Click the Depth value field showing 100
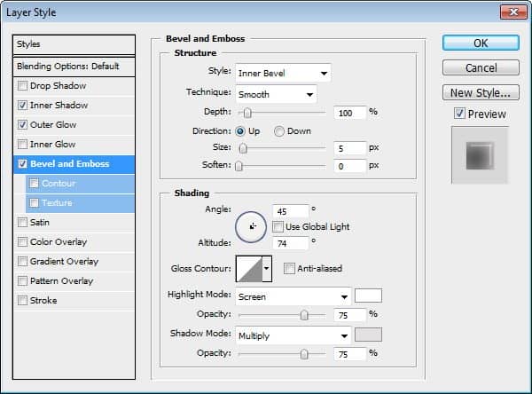 350,113
